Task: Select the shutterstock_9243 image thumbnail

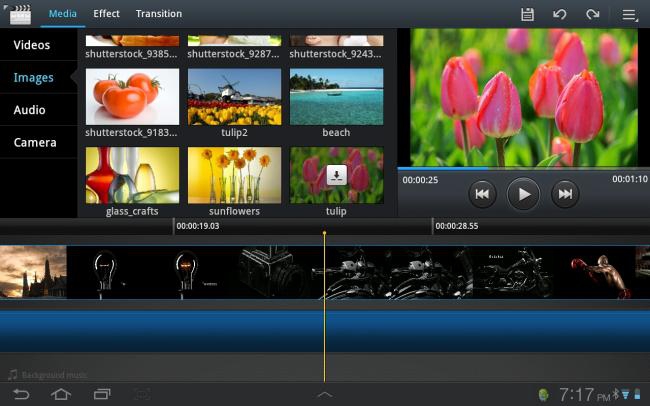Action: 337,41
